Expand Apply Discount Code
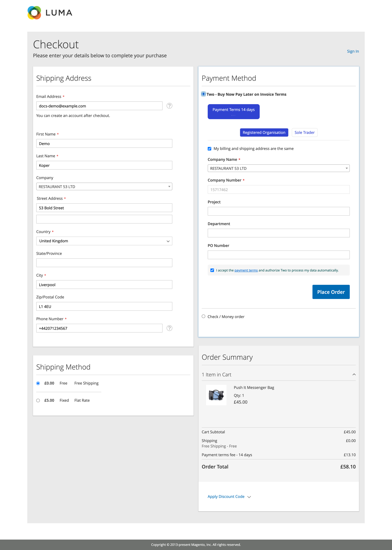This screenshot has height=550, width=392. point(229,497)
